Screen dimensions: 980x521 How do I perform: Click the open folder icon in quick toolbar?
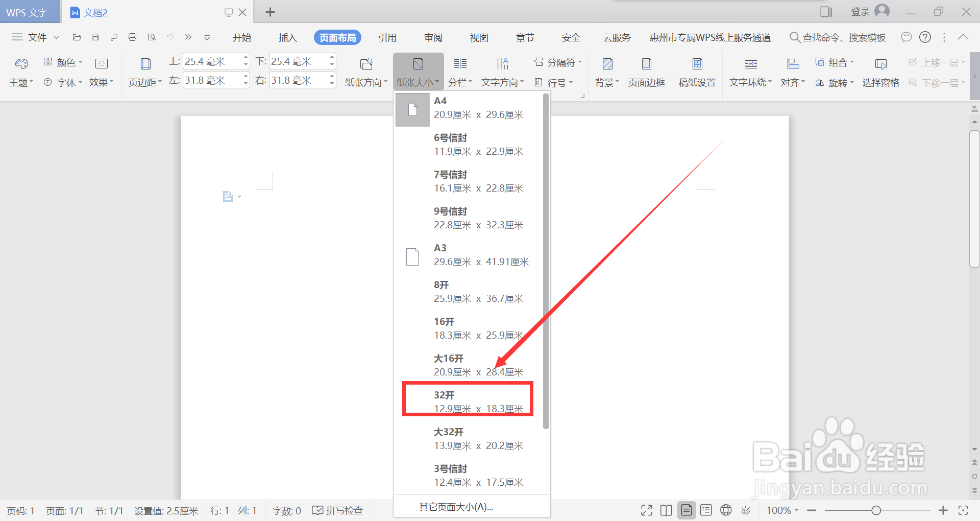[x=77, y=37]
